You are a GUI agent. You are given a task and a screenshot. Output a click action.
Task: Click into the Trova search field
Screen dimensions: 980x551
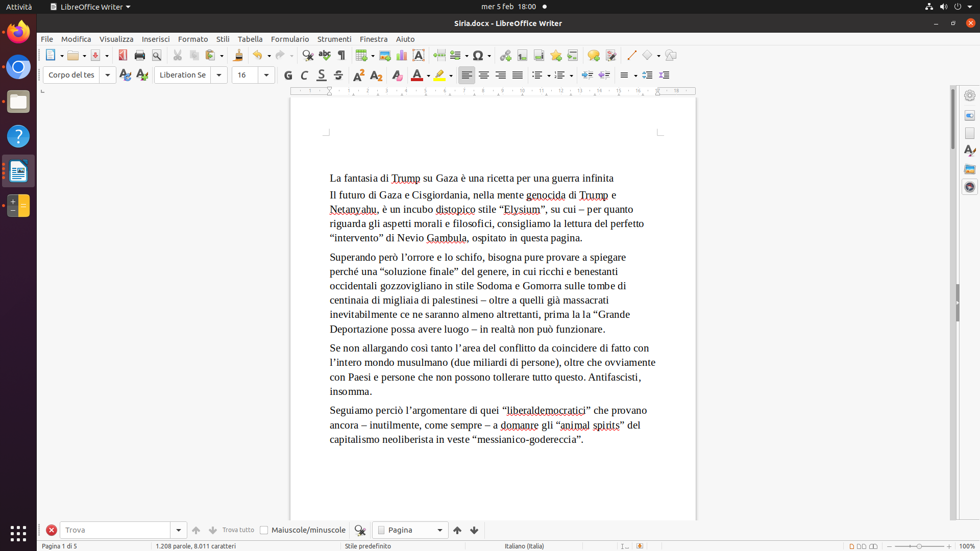point(115,530)
